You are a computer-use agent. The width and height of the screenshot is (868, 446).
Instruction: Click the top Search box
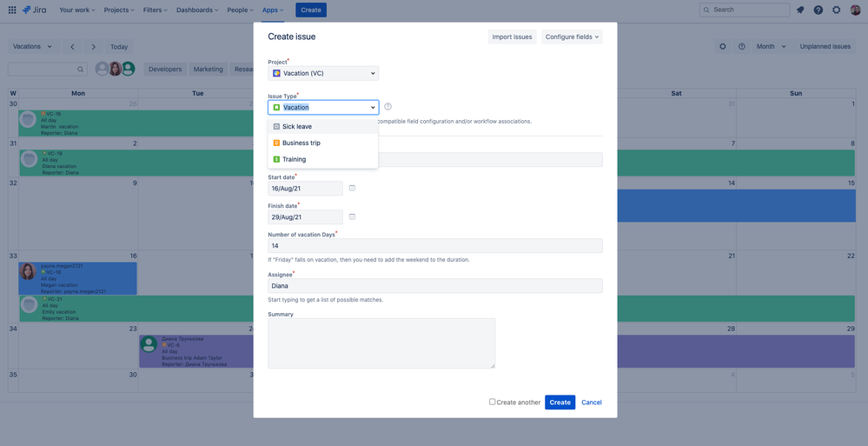click(x=745, y=10)
